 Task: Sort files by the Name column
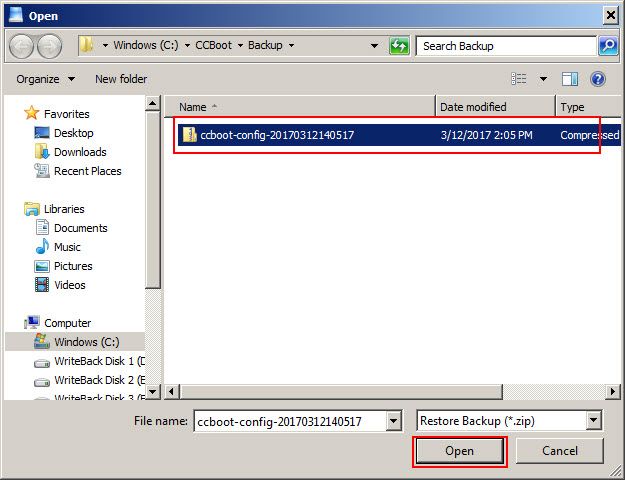(299, 106)
